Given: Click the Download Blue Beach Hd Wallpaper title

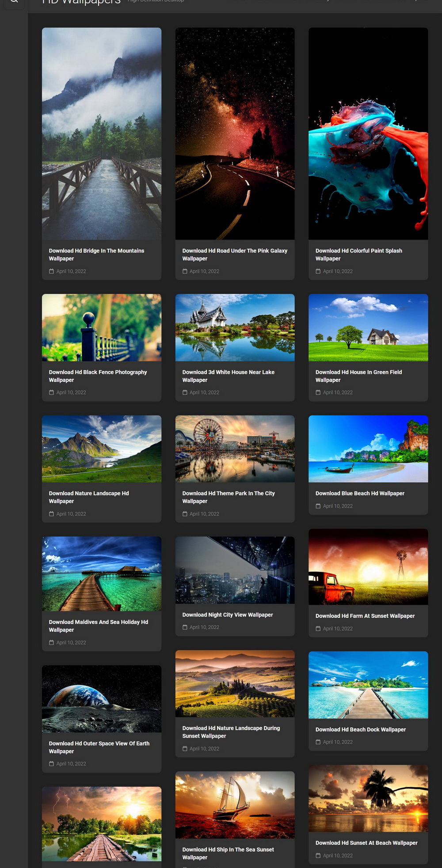Looking at the screenshot, I should point(360,493).
